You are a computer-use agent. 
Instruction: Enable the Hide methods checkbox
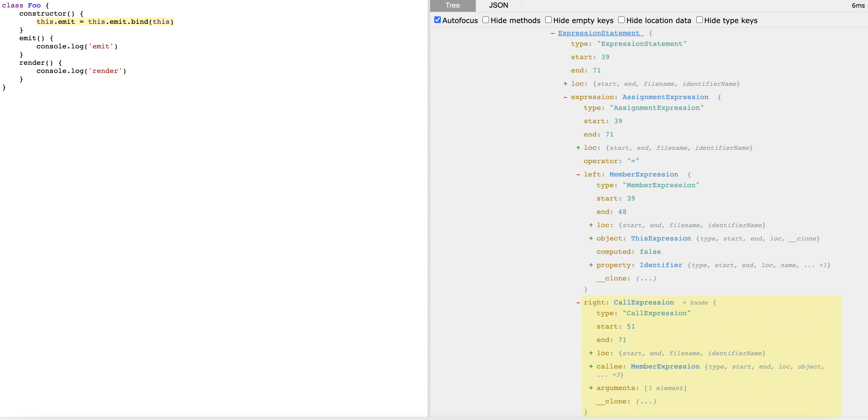pyautogui.click(x=485, y=20)
